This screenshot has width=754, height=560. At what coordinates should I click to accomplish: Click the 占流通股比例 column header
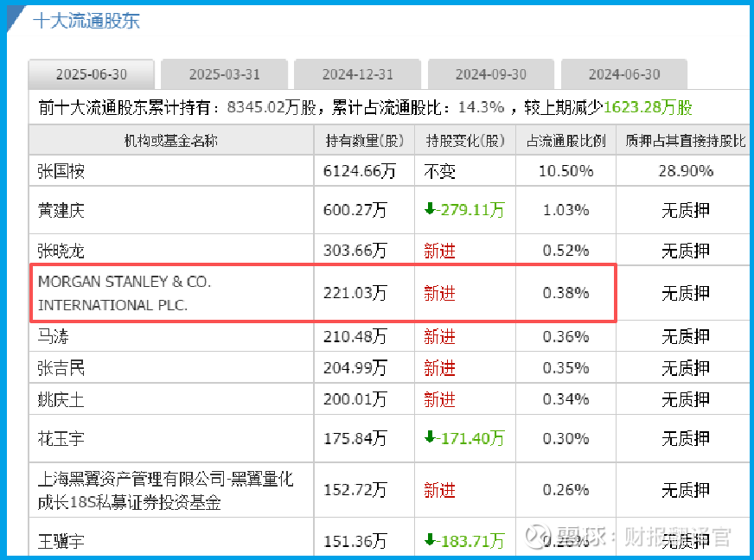[565, 140]
